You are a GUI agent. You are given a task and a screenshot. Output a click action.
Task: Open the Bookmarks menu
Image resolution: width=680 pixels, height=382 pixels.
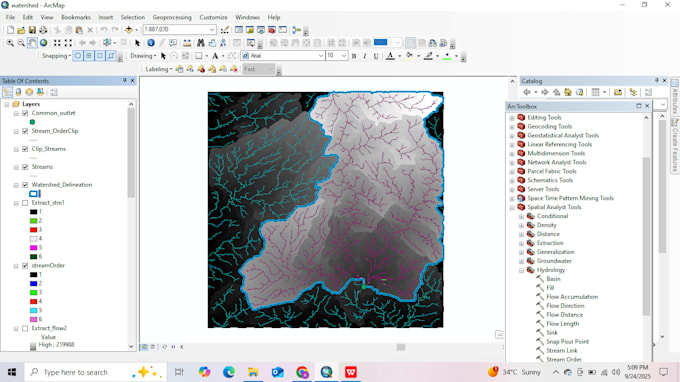[76, 17]
